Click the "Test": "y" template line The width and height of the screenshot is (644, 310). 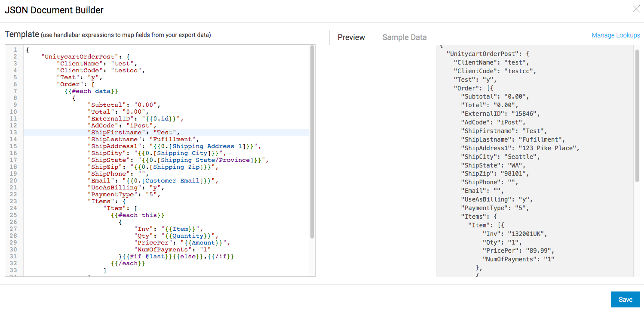(79, 77)
